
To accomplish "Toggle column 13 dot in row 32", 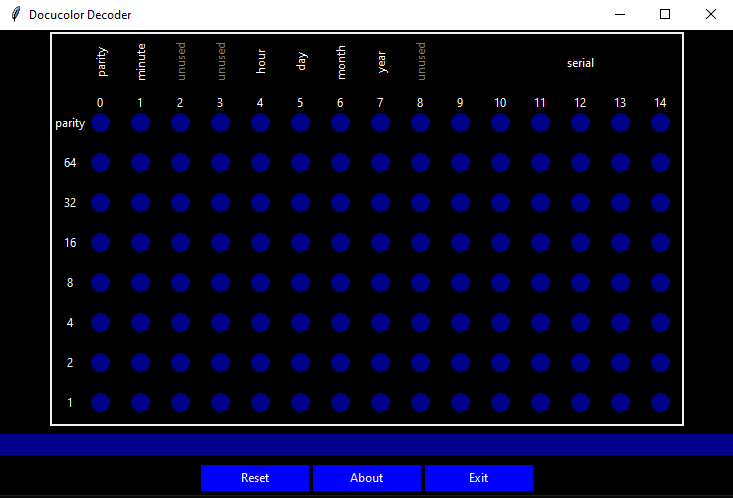I will [620, 202].
